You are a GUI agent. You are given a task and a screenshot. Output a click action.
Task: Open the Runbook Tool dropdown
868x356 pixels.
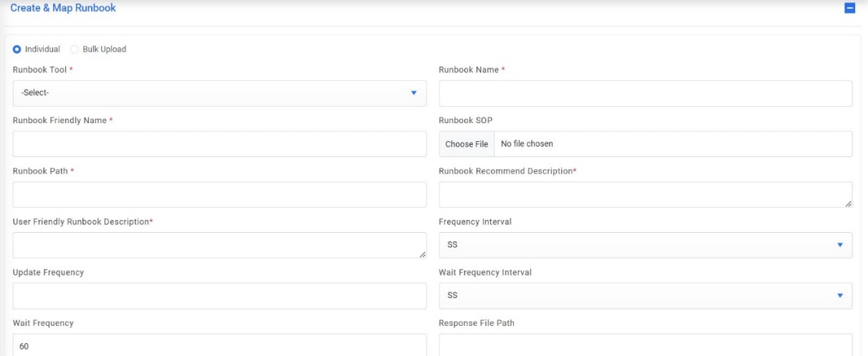(x=219, y=93)
